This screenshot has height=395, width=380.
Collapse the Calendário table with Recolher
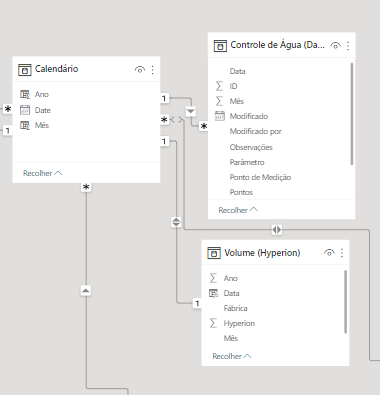click(x=42, y=173)
